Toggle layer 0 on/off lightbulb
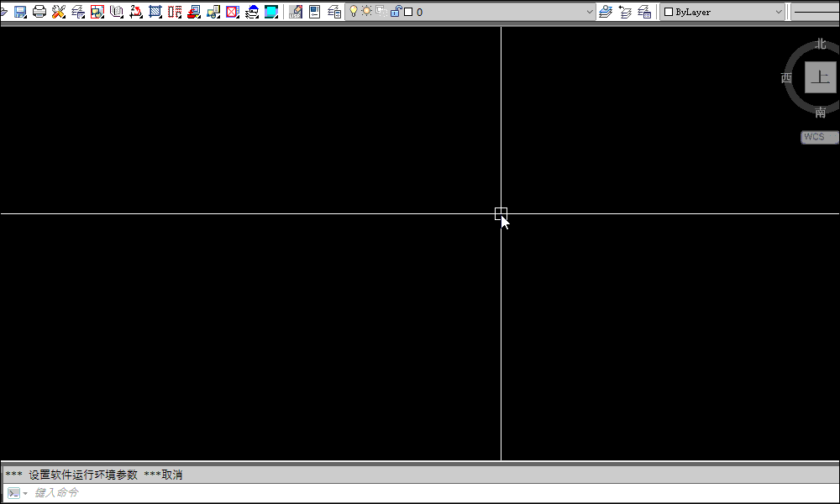Image resolution: width=840 pixels, height=504 pixels. 354,11
